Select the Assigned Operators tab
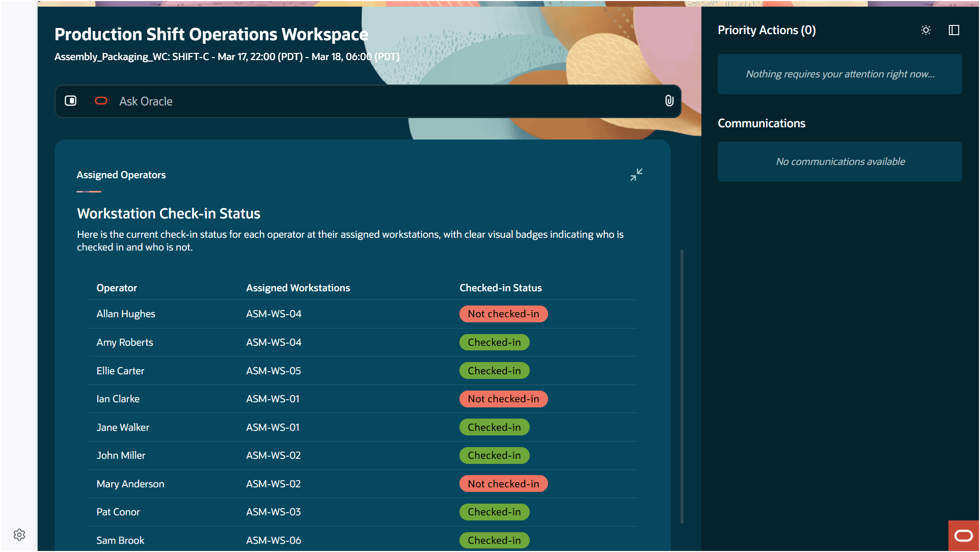 (121, 175)
